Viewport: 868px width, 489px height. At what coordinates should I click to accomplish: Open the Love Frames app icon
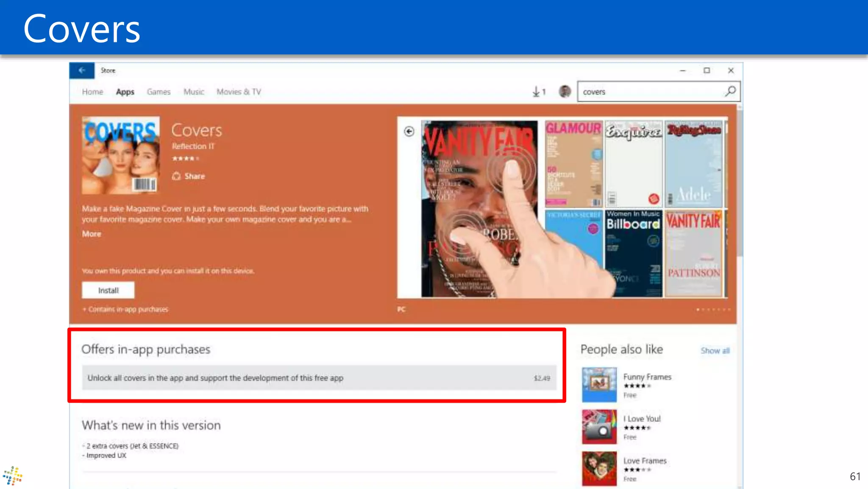(599, 469)
